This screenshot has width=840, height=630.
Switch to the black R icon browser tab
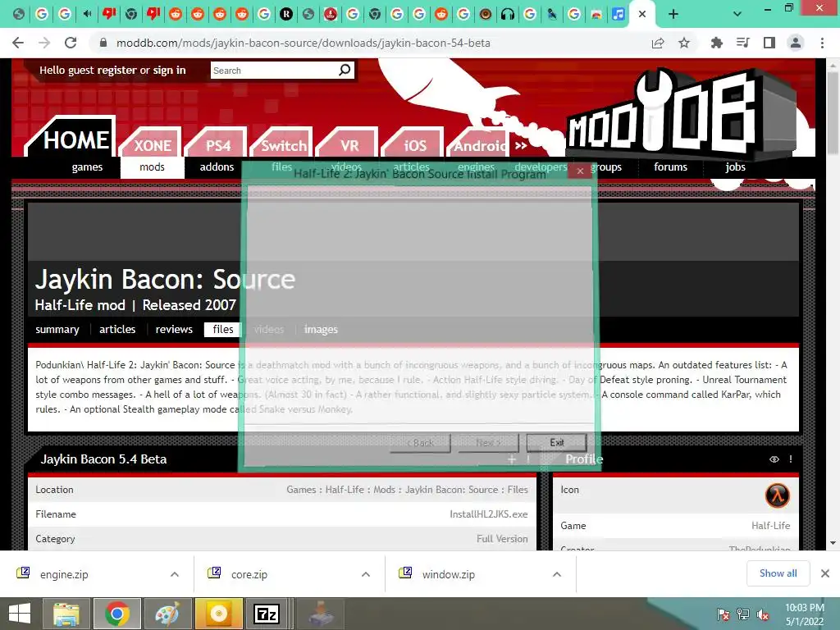coord(286,15)
